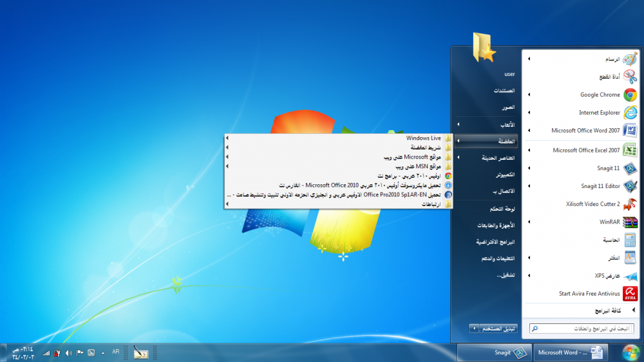This screenshot has height=362, width=644.
Task: Start Microsoft Office Word 2007
Action: point(585,131)
